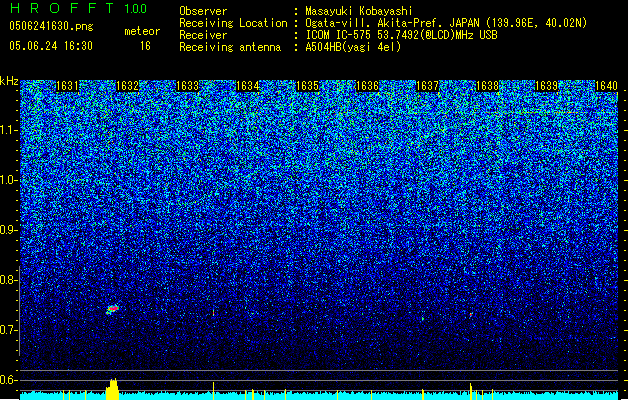Click the "meteor" label
629x400 pixels.
click(x=142, y=31)
